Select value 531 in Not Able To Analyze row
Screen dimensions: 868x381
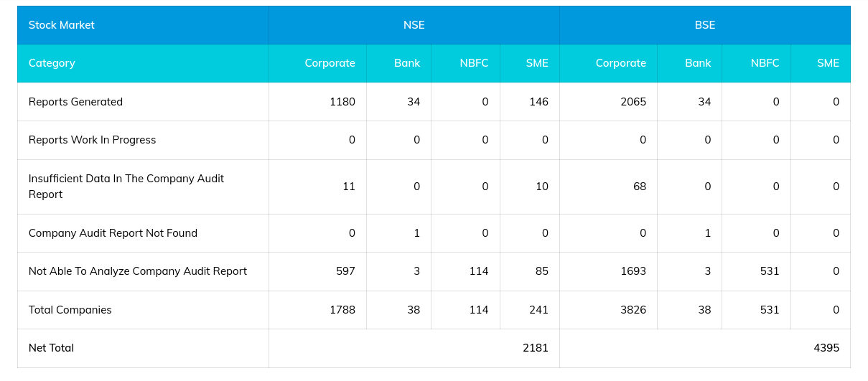[770, 271]
